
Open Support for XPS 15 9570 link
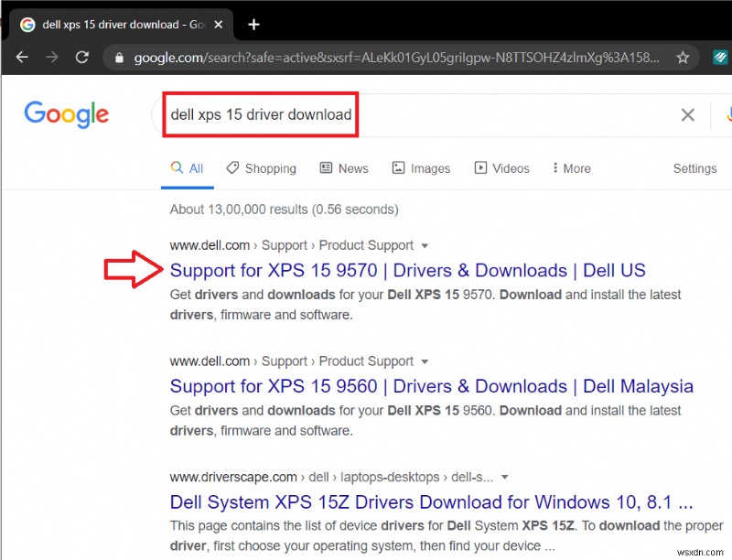(409, 271)
